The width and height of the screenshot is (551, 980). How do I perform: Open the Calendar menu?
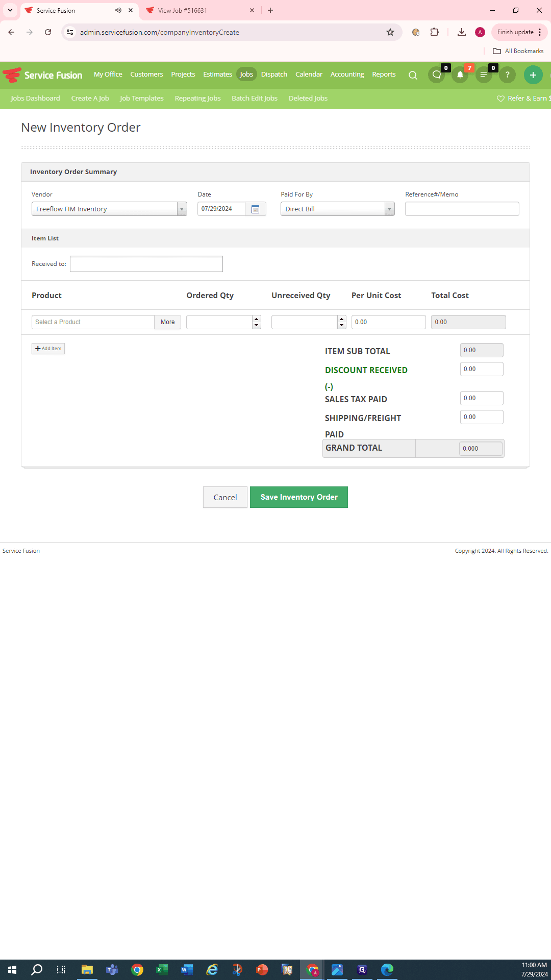(309, 75)
